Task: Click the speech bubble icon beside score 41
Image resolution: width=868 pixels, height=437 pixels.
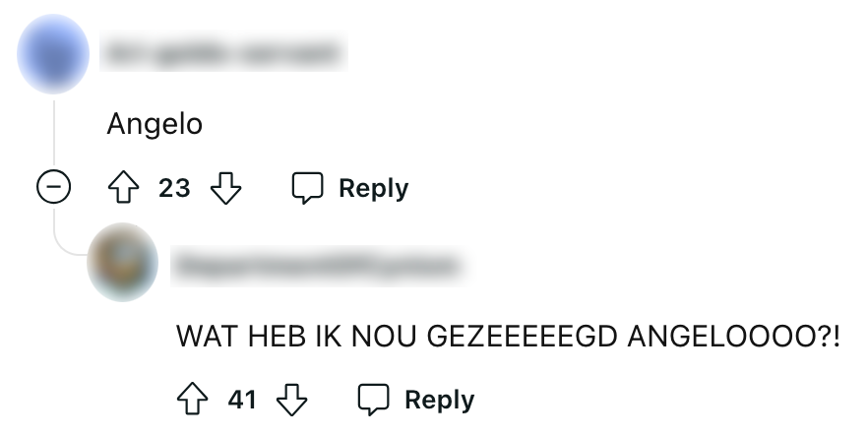Action: [374, 400]
